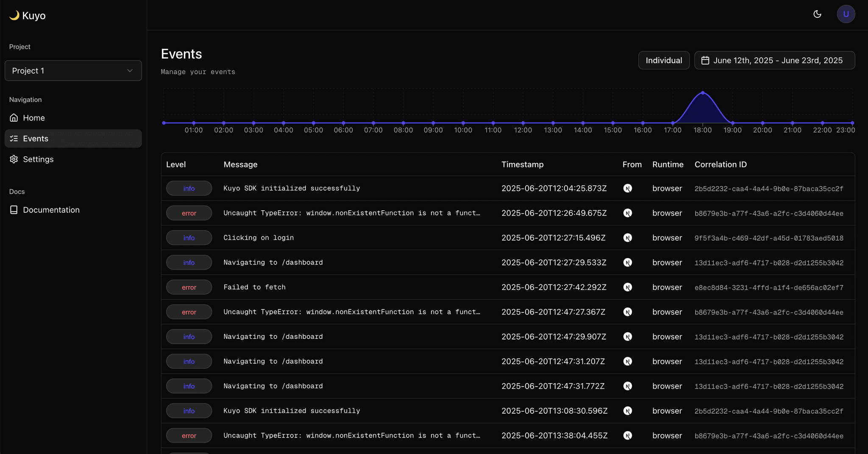Click the Level column header
The width and height of the screenshot is (868, 454).
[x=176, y=164]
